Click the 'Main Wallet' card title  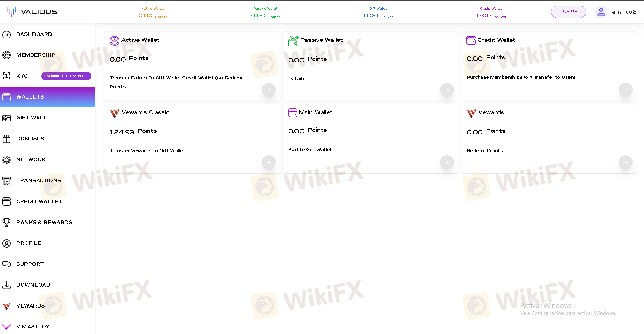pos(316,112)
